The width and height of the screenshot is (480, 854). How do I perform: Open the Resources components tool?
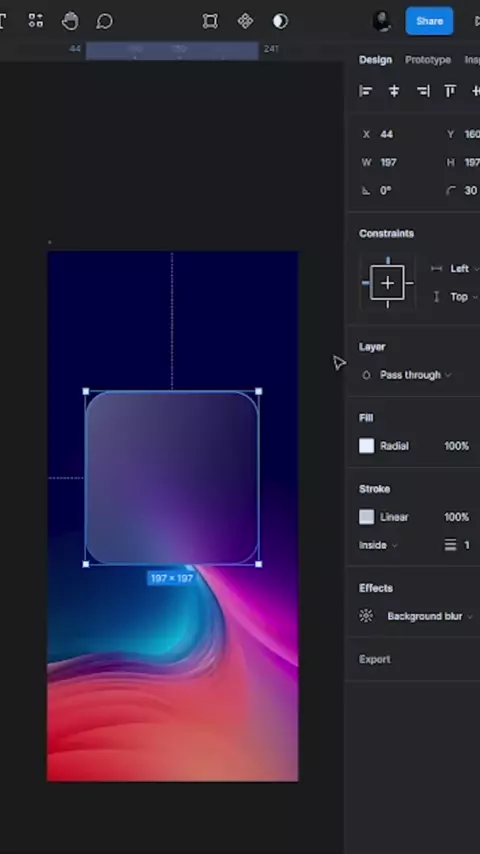click(35, 21)
